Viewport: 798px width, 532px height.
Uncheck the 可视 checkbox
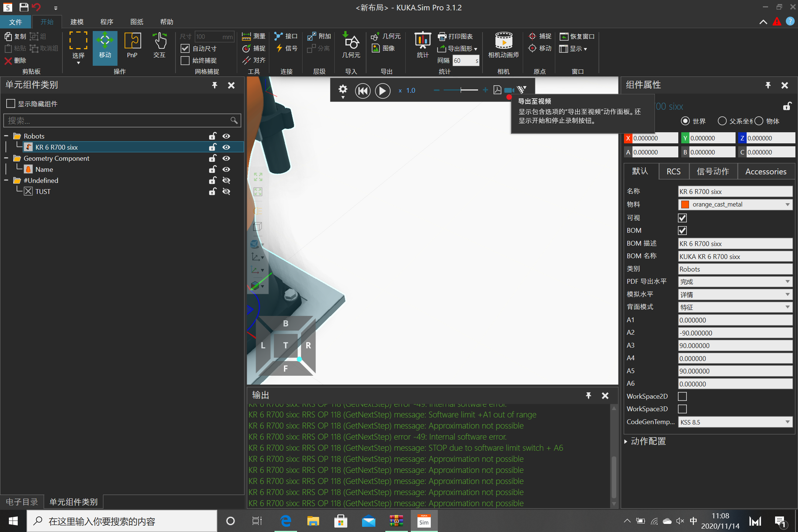pos(682,218)
